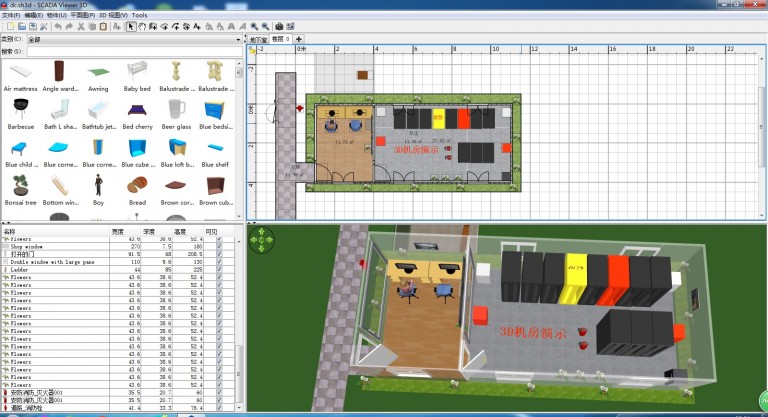Choose the Create rooms tool

(x=164, y=26)
